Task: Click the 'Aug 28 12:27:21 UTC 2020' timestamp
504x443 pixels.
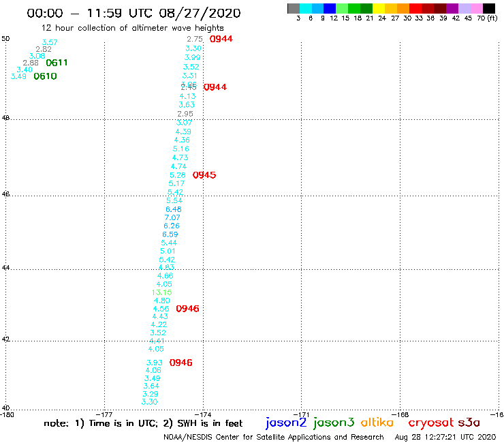Action: point(445,437)
